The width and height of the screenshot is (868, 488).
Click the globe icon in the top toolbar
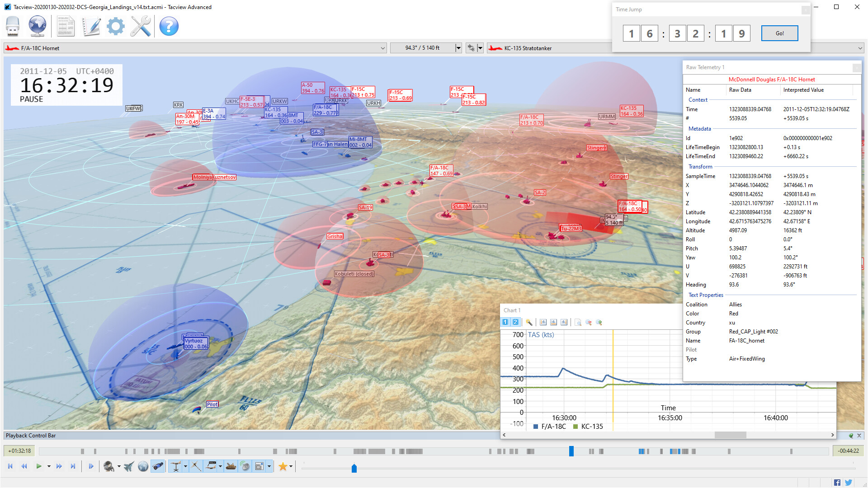coord(37,26)
